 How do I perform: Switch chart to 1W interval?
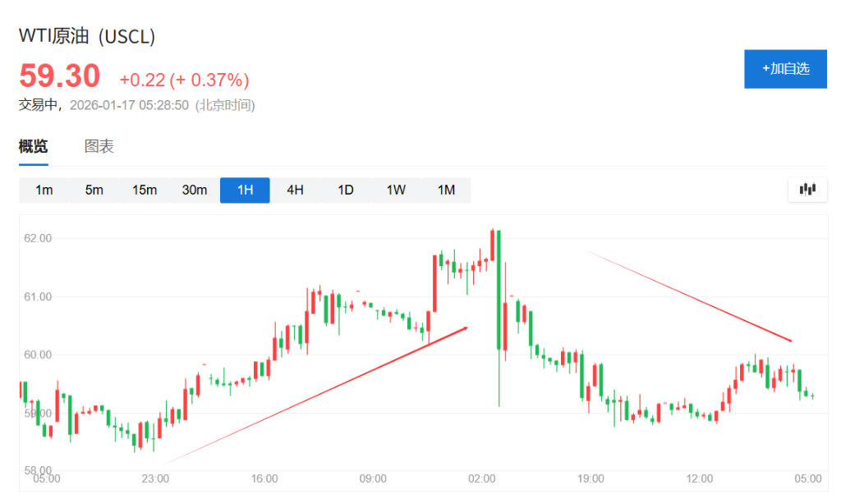[x=396, y=190]
